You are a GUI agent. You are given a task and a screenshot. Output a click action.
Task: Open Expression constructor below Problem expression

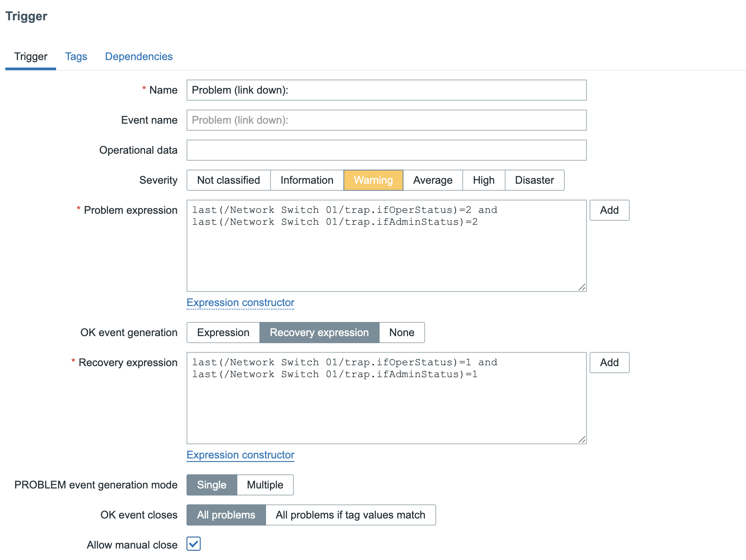click(x=240, y=303)
